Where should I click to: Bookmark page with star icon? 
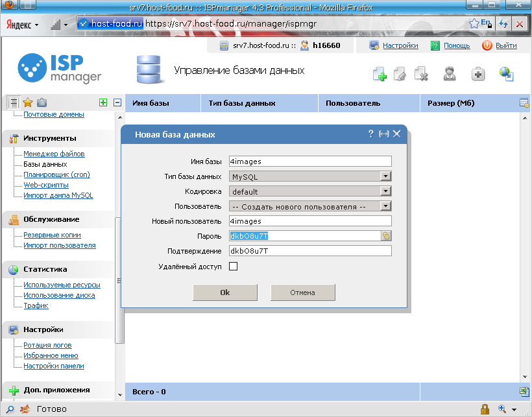point(474,24)
